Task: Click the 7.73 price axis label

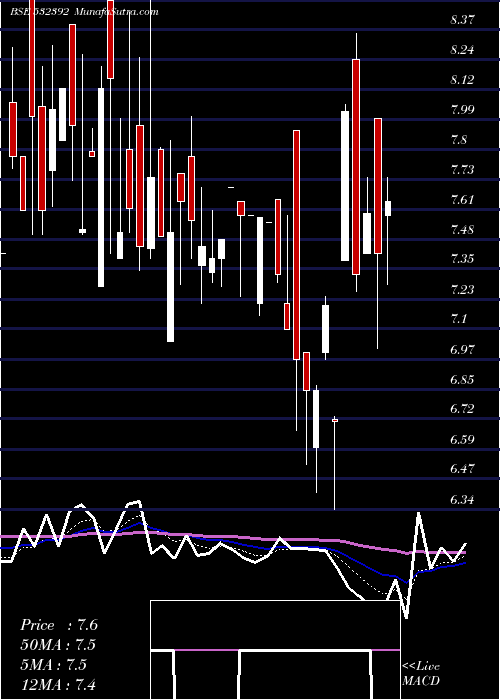Action: coord(462,170)
